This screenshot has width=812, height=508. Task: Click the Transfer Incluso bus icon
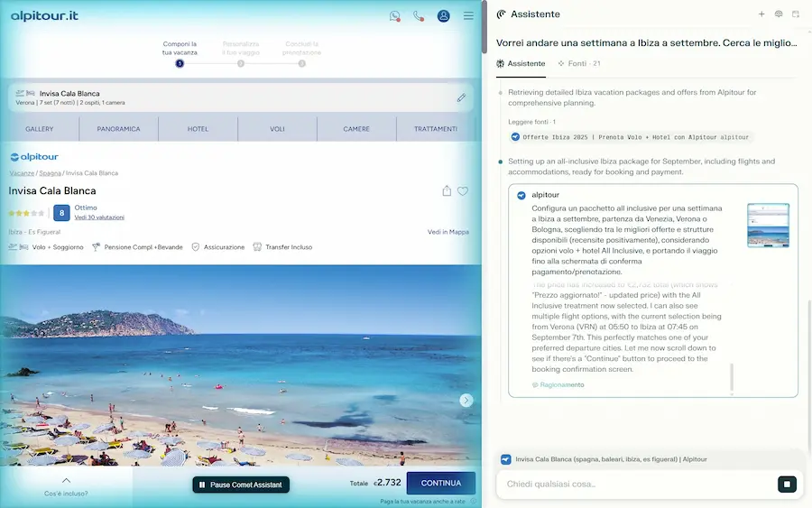(257, 247)
